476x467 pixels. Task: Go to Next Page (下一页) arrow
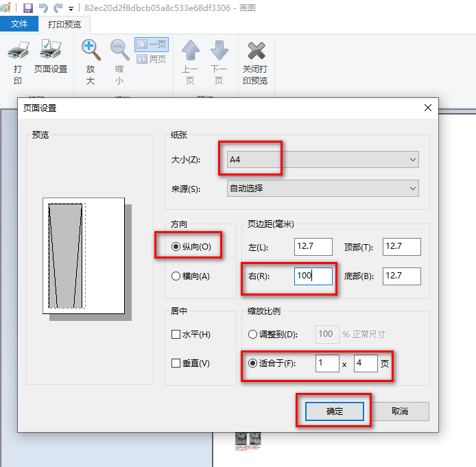219,50
